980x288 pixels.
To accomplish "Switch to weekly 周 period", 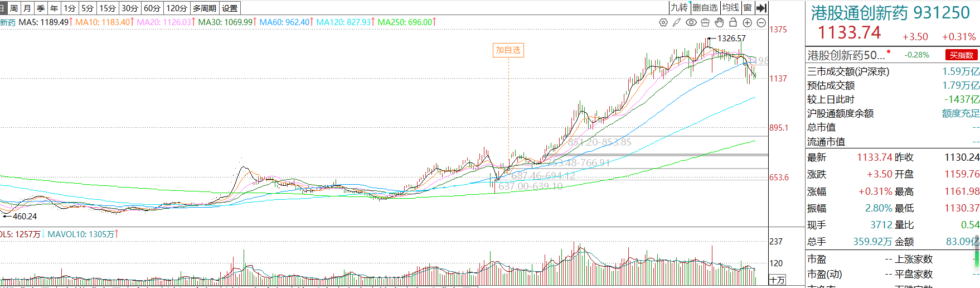I will (14, 8).
